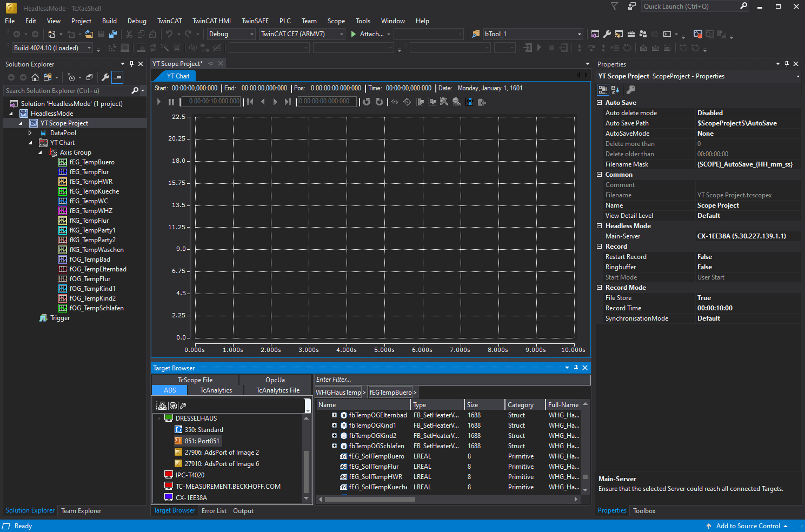Collapse the Record Mode property section
The width and height of the screenshot is (805, 532).
pyautogui.click(x=599, y=288)
